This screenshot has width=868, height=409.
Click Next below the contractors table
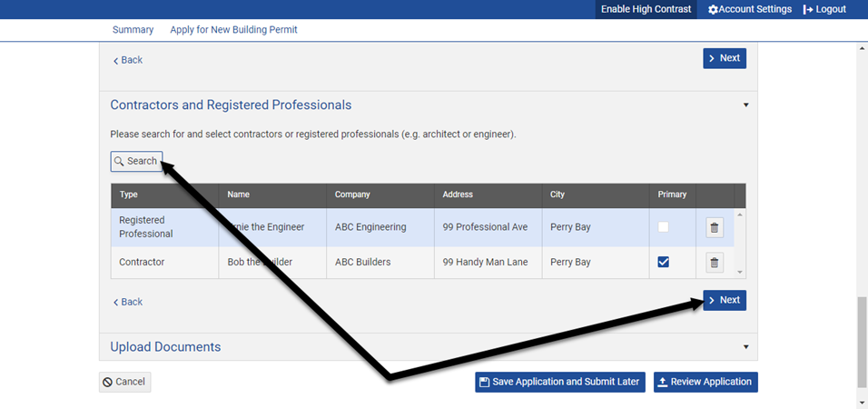pos(725,300)
